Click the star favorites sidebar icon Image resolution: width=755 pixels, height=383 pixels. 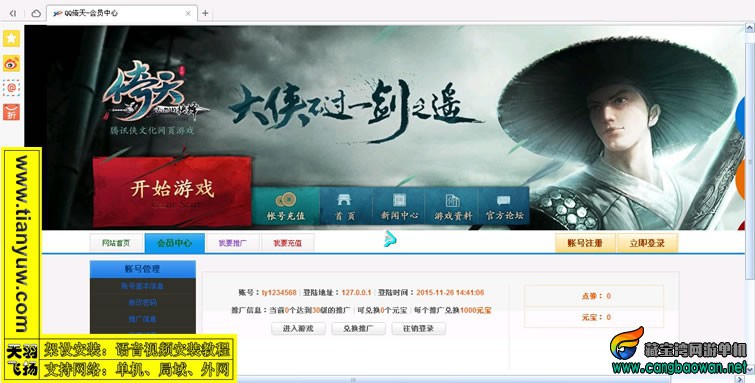[x=12, y=39]
